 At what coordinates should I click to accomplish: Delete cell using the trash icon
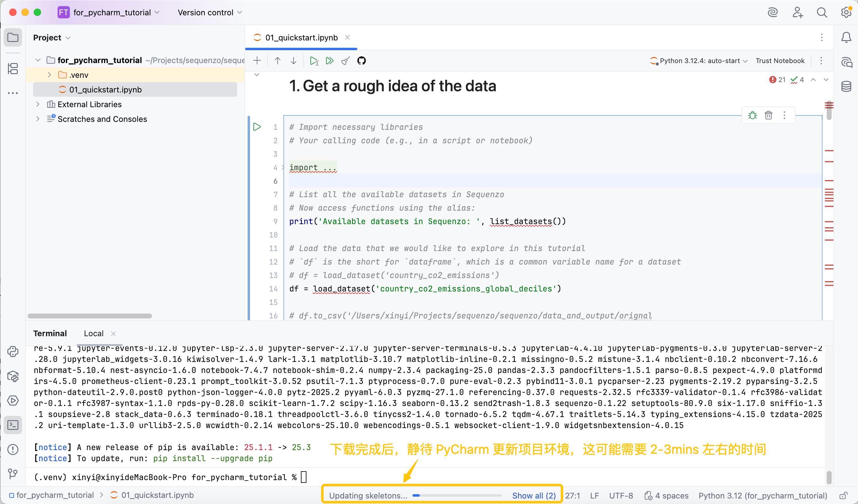tap(769, 115)
